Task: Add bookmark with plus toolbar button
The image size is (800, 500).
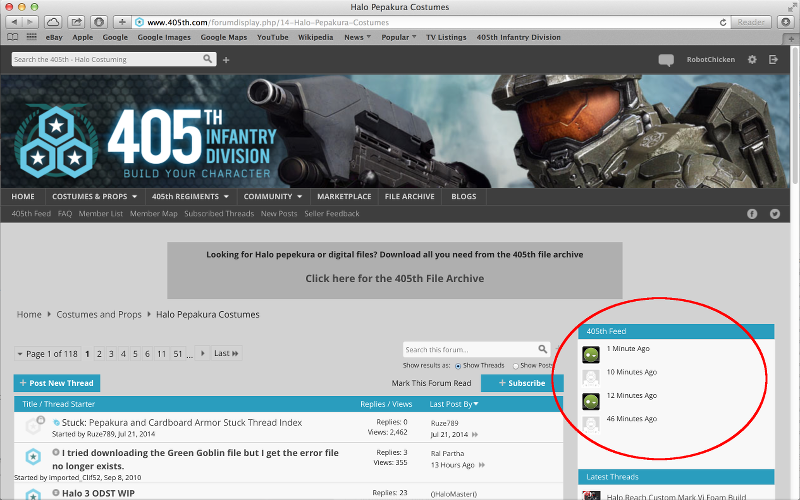Action: (x=122, y=22)
